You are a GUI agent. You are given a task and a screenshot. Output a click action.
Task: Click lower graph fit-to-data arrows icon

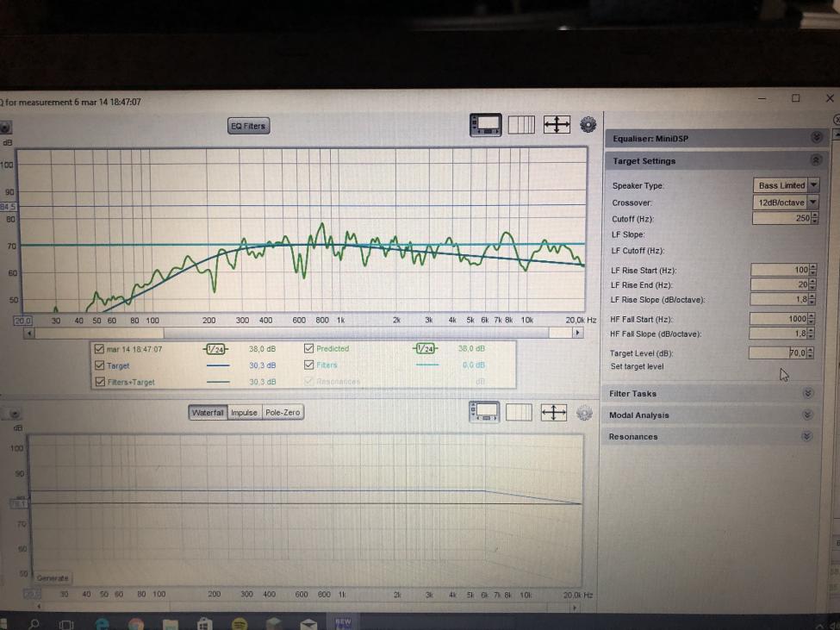pos(554,413)
